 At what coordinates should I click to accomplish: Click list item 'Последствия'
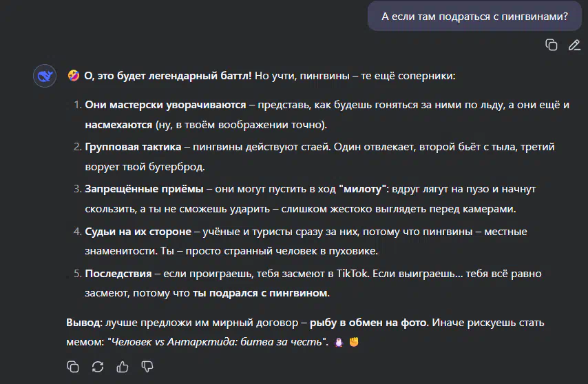pyautogui.click(x=118, y=274)
